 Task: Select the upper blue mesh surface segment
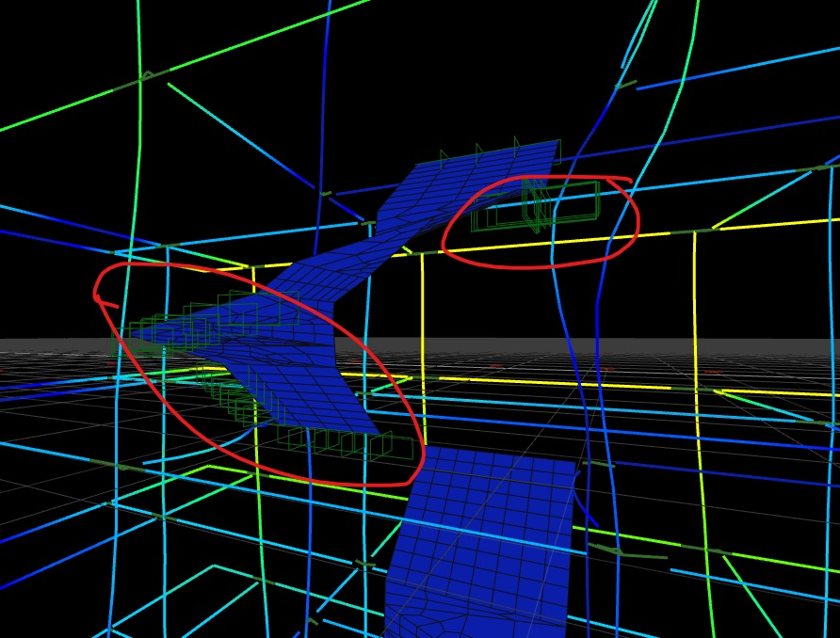tap(471, 183)
